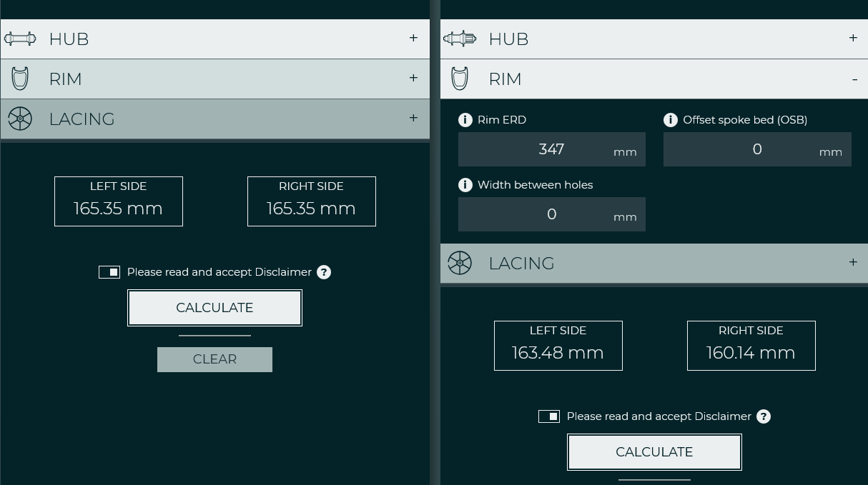
Task: Click left side 163.48 mm result
Action: [558, 346]
